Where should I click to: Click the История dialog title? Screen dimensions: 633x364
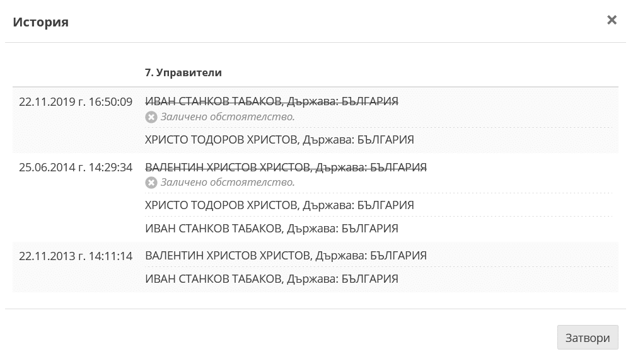click(40, 22)
